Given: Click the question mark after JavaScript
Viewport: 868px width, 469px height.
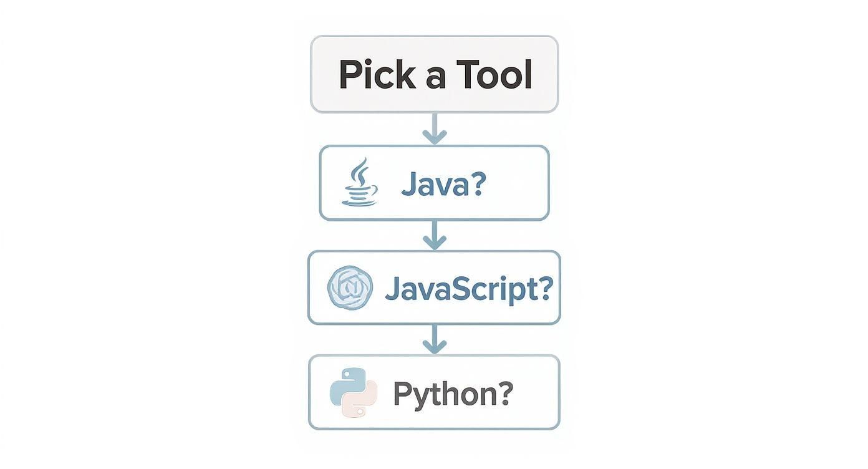Looking at the screenshot, I should [544, 288].
